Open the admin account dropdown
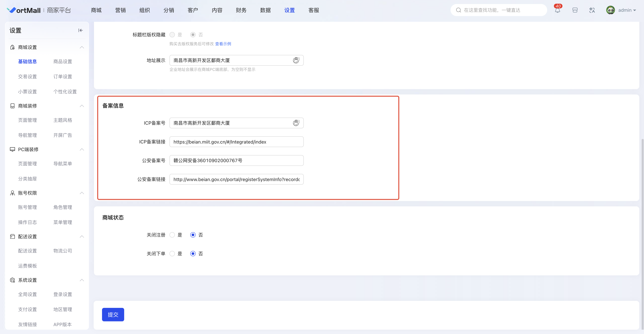Screen dimensions: 644x334 click(627, 10)
